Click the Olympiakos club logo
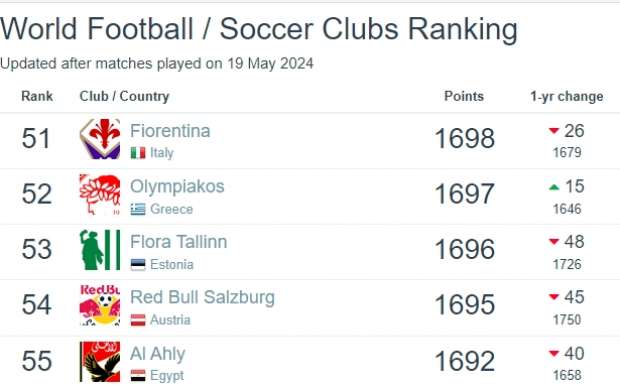 100,194
